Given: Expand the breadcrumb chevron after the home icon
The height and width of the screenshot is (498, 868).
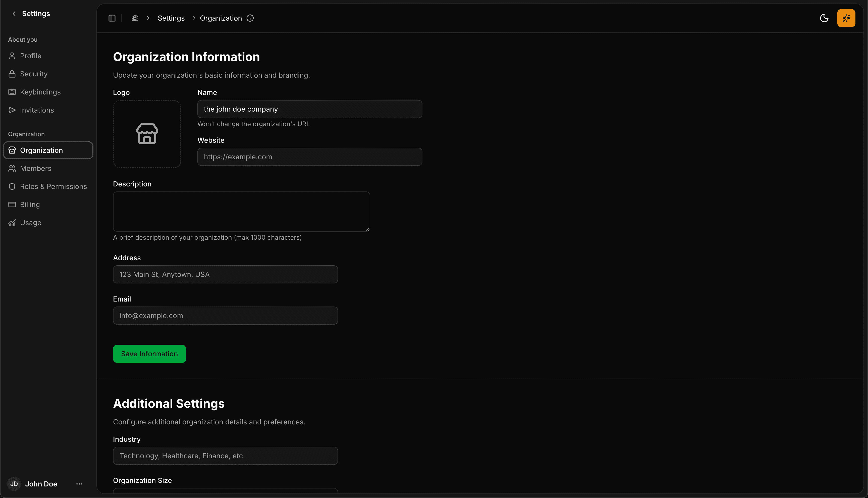Looking at the screenshot, I should tap(148, 18).
